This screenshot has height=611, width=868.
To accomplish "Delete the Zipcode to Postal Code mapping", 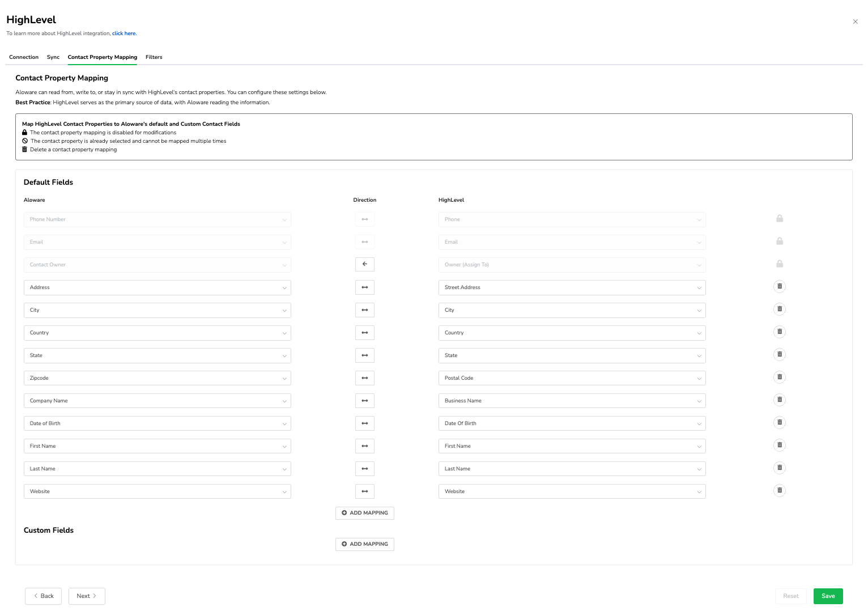I will click(780, 377).
